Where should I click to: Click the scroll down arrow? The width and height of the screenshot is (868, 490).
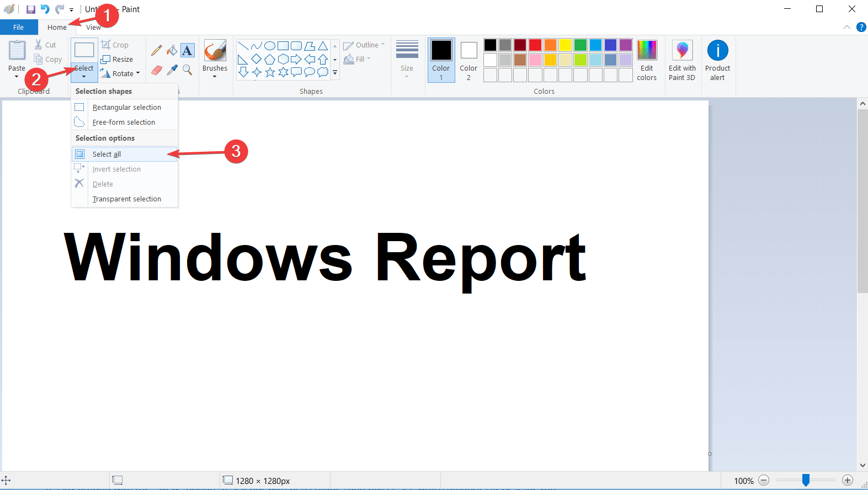tap(862, 466)
